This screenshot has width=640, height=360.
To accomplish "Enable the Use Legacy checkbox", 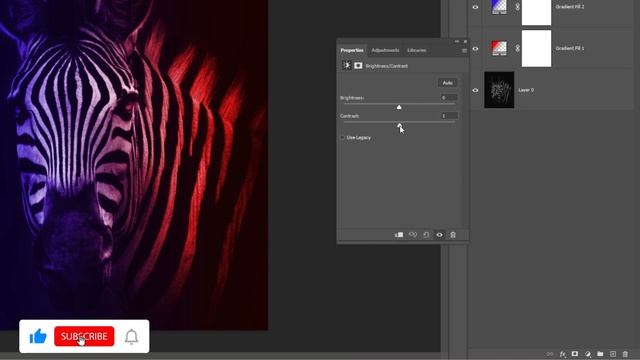I will tap(342, 138).
